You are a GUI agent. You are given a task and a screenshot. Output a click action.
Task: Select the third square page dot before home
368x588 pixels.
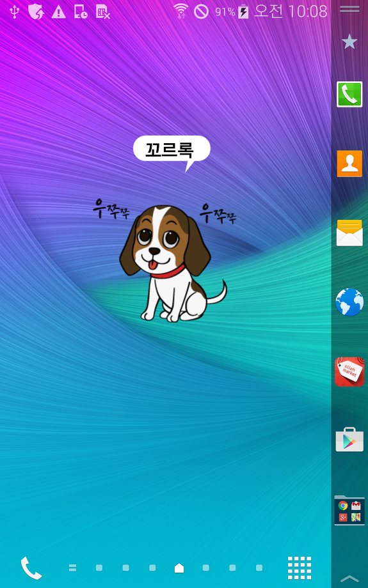pos(152,568)
